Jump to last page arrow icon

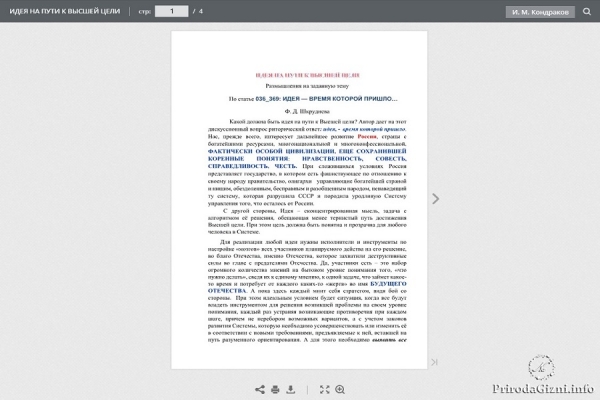point(434,362)
